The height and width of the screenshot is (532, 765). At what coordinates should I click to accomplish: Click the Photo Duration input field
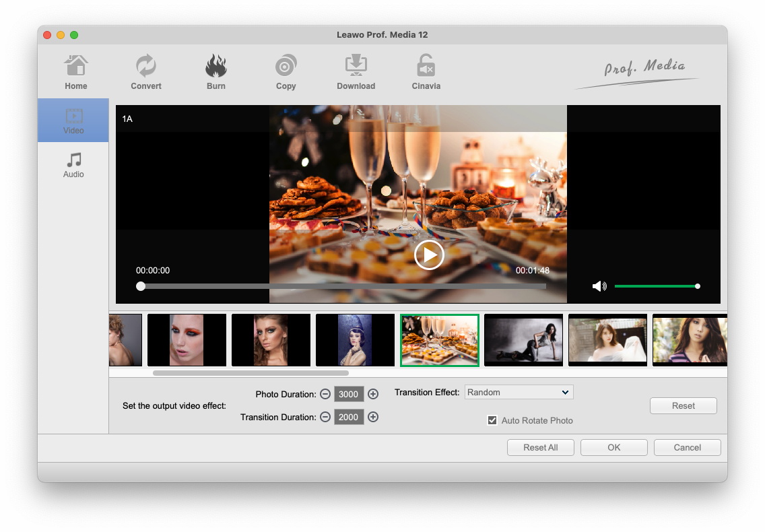coord(349,394)
